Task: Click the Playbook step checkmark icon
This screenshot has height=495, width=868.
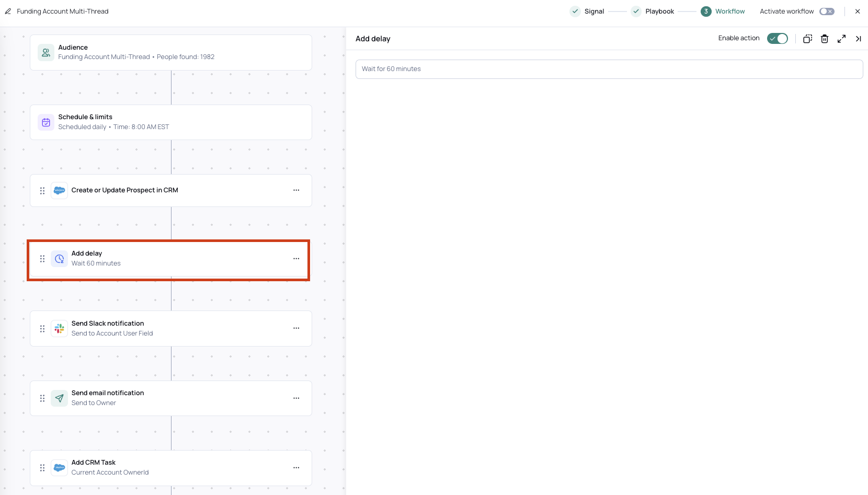Action: tap(636, 11)
